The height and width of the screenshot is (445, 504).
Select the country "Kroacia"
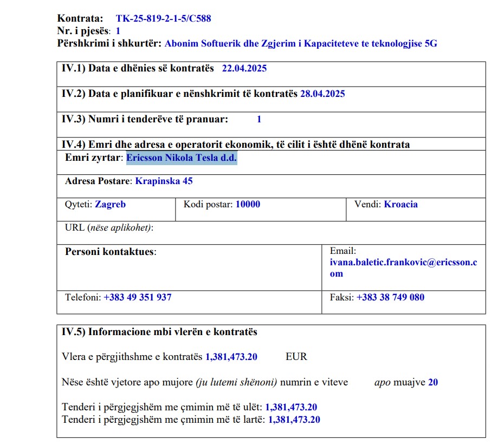pos(401,204)
